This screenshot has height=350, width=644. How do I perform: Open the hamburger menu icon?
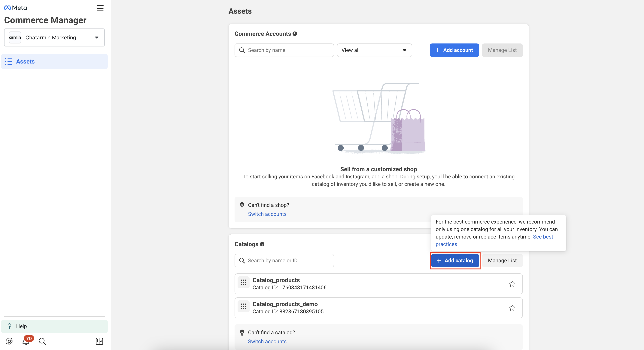pos(100,8)
